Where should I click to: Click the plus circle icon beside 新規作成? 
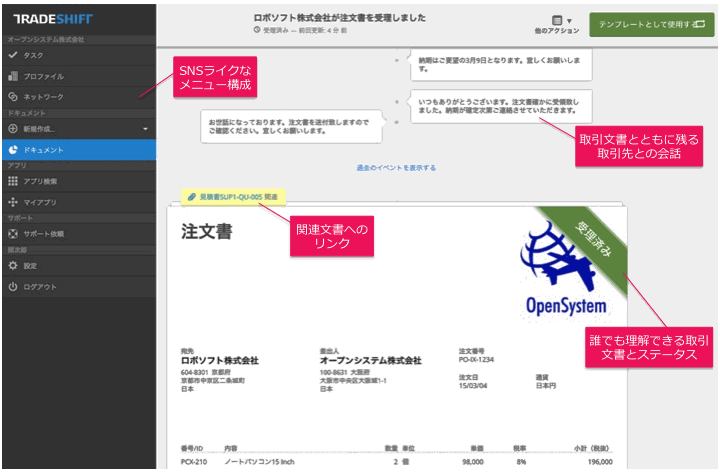click(x=13, y=129)
